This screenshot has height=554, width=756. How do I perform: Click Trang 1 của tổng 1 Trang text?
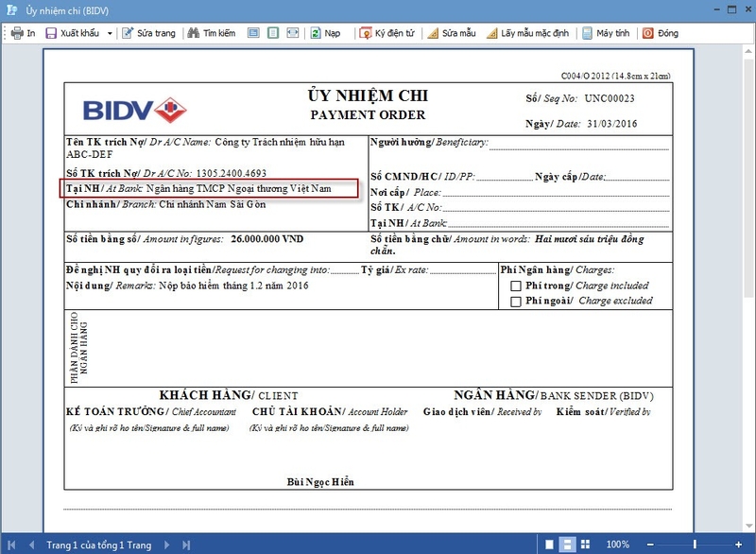[99, 545]
